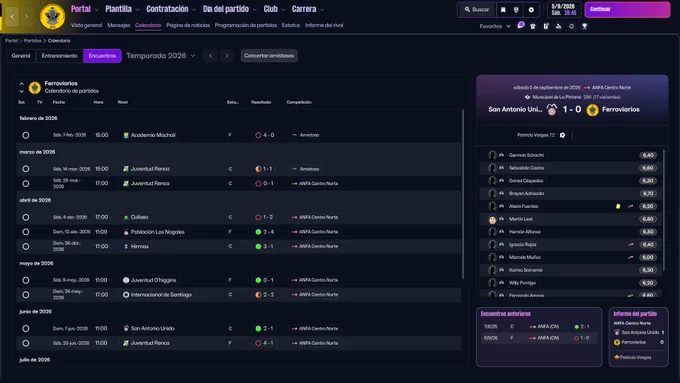Switch to the General calendar view
The image size is (680, 383).
click(21, 56)
